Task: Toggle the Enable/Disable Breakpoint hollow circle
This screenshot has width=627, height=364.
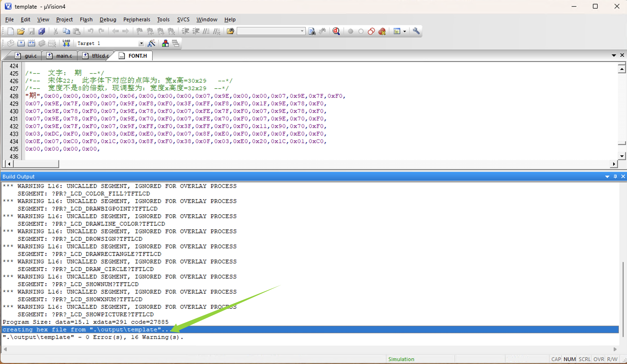Action: (361, 31)
